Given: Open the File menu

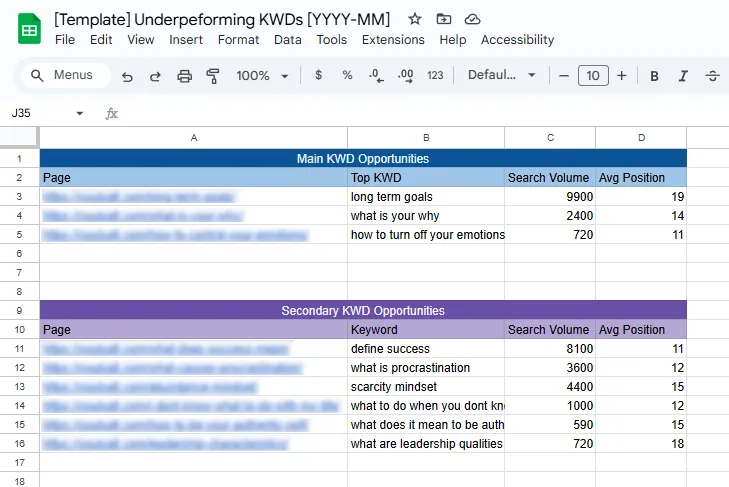Looking at the screenshot, I should pos(65,40).
